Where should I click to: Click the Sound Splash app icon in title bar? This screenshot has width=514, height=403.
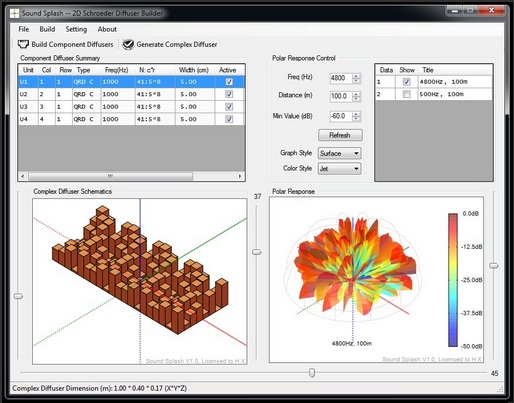tap(15, 13)
